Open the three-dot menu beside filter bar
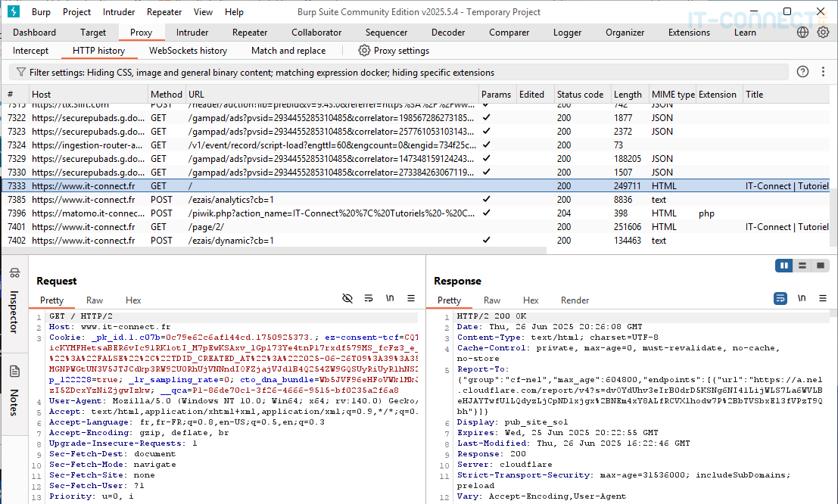The image size is (838, 504). tap(823, 72)
